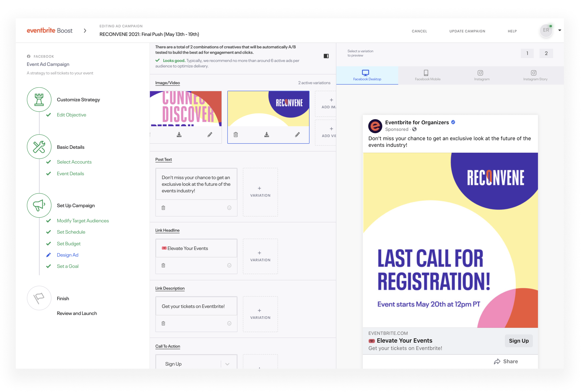Open the Set Budget step link
Screen dimensions: 587x392
tap(69, 244)
